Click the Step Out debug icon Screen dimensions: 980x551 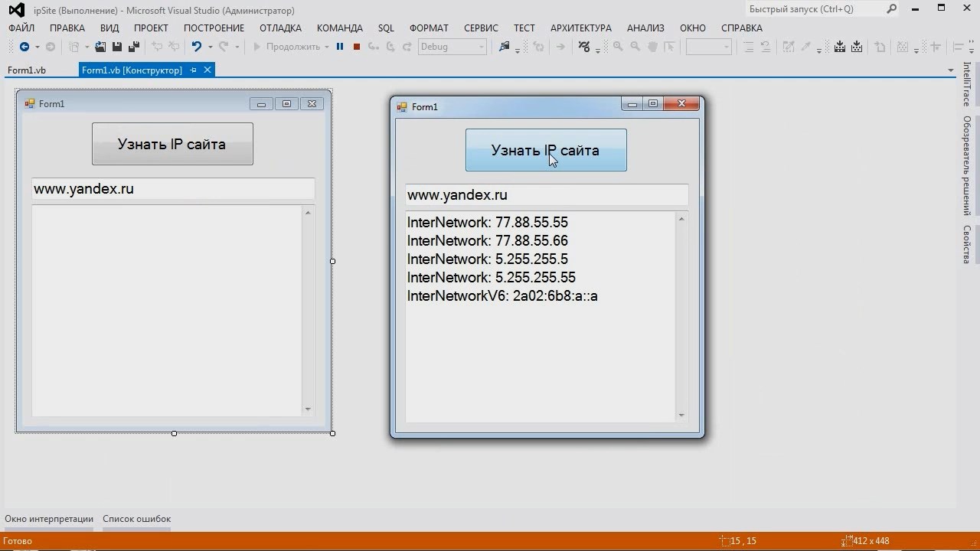[x=407, y=47]
